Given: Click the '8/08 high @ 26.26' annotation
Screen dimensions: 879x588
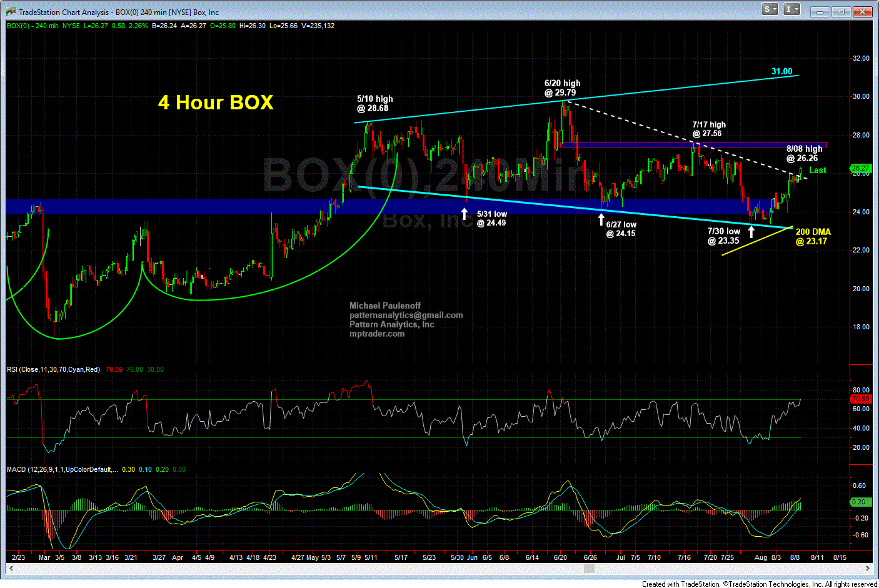Looking at the screenshot, I should tap(804, 153).
